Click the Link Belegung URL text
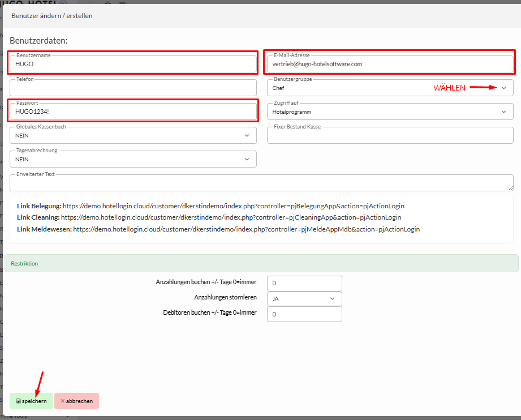Image resolution: width=521 pixels, height=420 pixels. coord(233,206)
